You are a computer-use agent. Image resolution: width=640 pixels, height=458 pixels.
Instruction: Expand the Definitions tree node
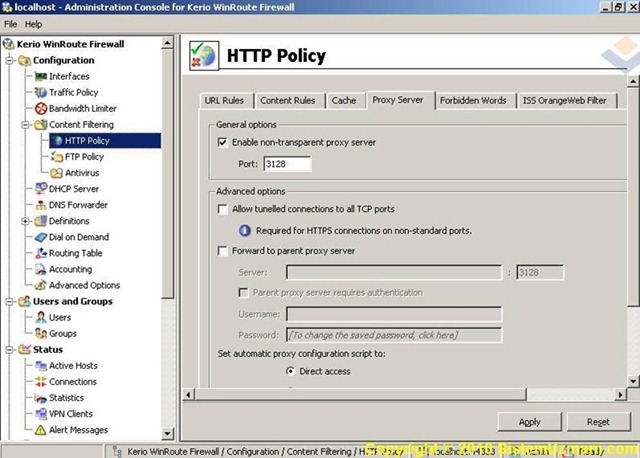(25, 221)
